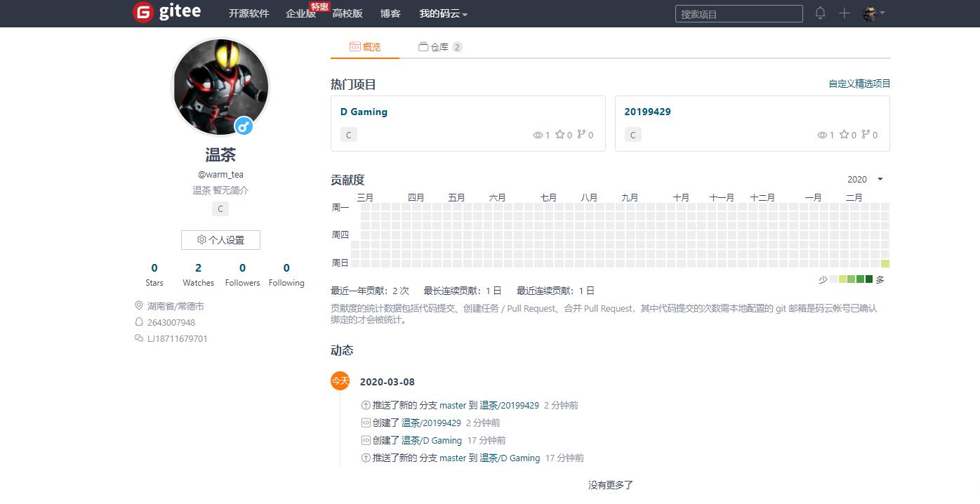Open 开源软件 in the top navigation

tap(249, 13)
